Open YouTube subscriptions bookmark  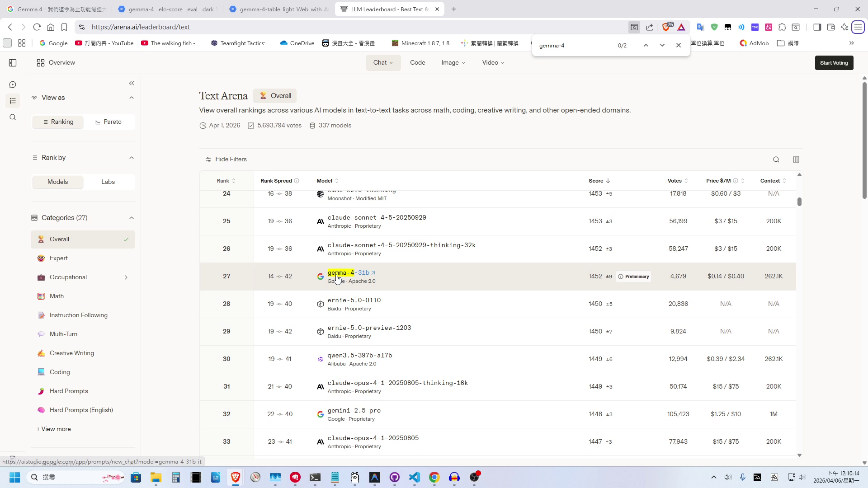coord(104,43)
